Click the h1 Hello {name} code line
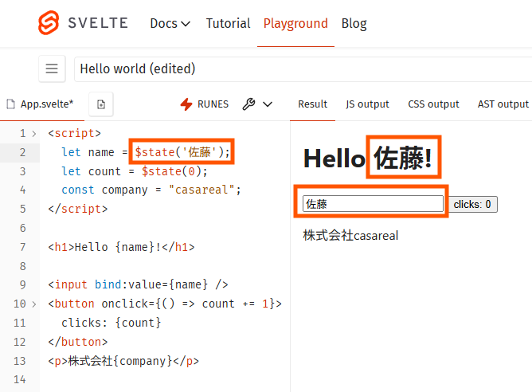Screen dimensions: 532x392 pyautogui.click(x=122, y=247)
